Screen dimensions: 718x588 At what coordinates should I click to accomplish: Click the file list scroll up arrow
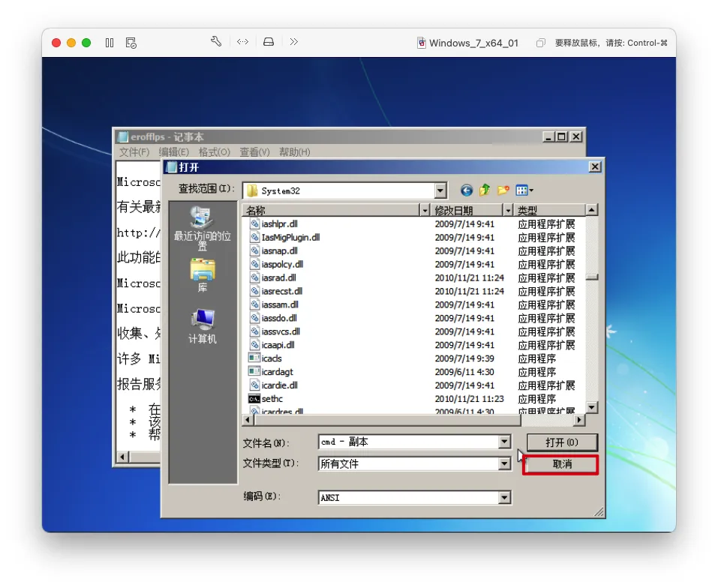tap(592, 211)
